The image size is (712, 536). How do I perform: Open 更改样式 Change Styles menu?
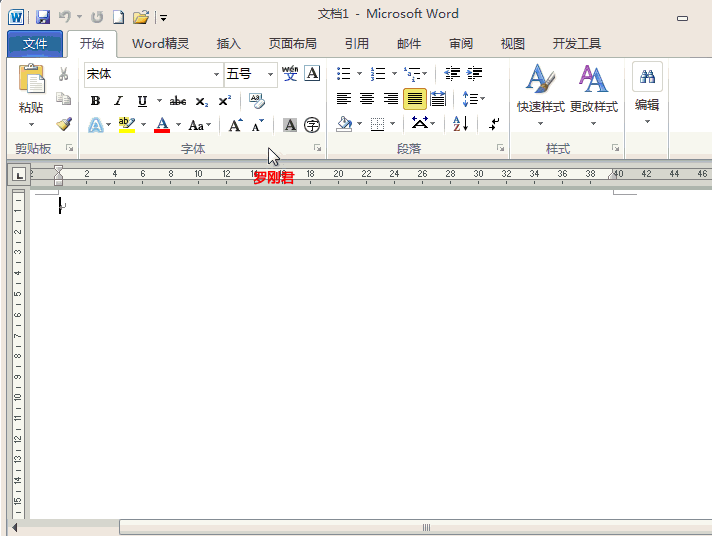(594, 95)
